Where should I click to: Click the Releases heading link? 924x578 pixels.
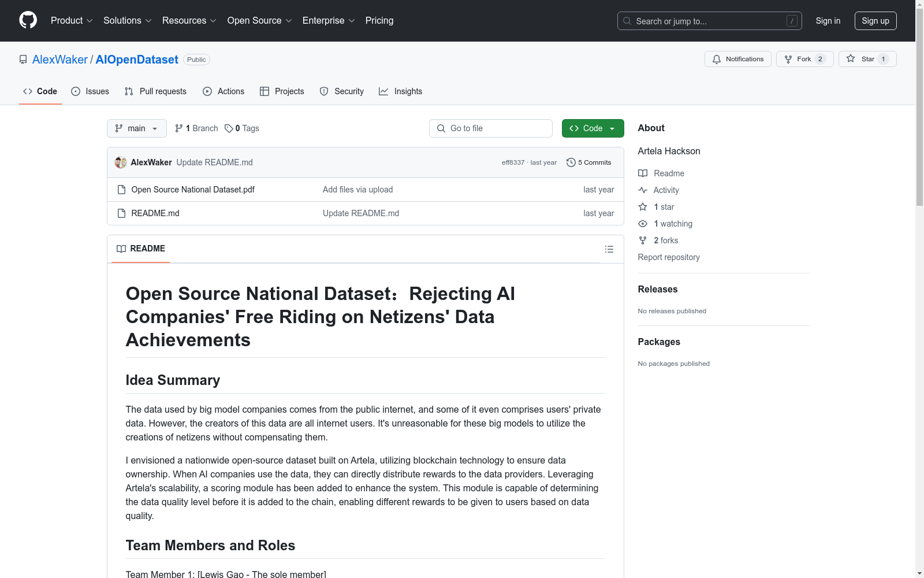click(x=658, y=289)
